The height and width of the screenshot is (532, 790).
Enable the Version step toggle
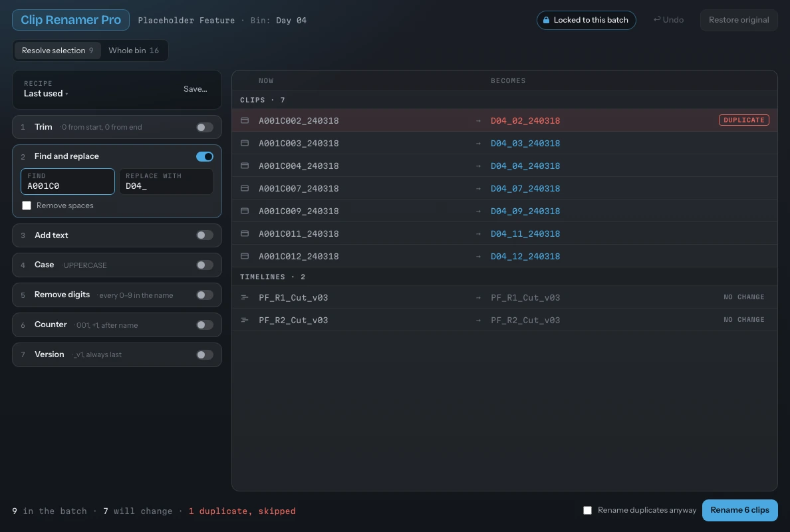(x=205, y=354)
